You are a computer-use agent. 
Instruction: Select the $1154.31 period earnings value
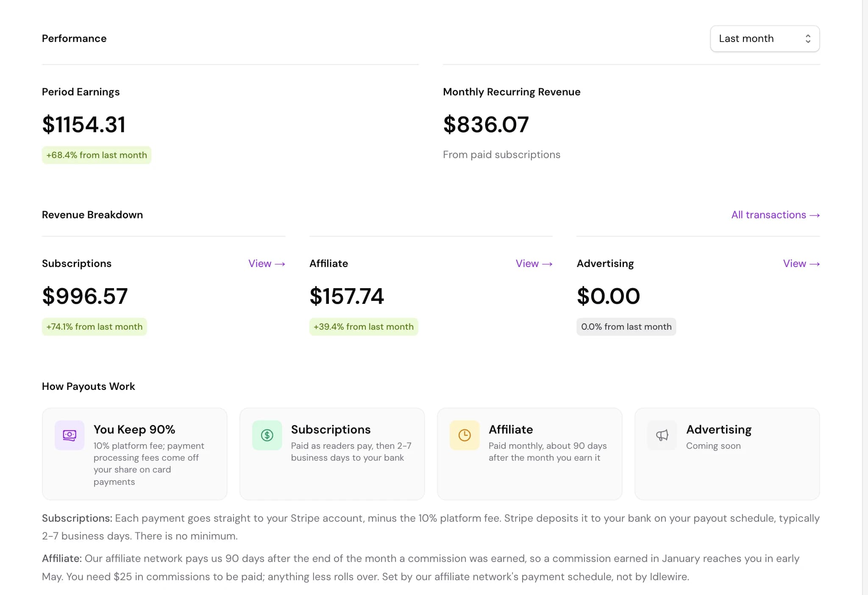click(x=84, y=125)
